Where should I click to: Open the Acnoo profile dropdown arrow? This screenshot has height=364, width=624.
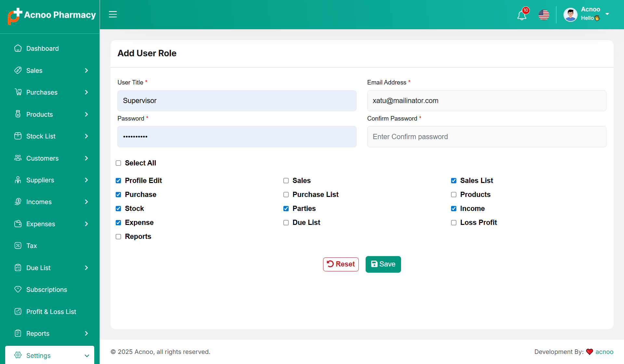click(x=607, y=14)
